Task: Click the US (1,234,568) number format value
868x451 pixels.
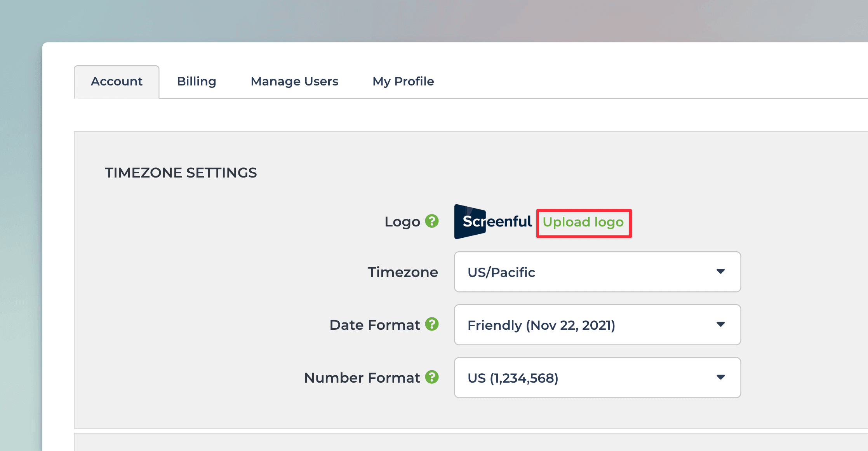Action: tap(513, 378)
